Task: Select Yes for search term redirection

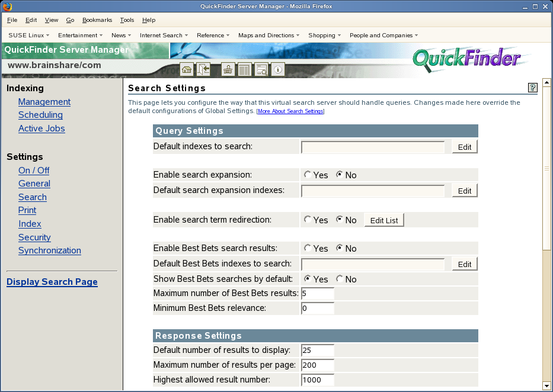Action: coord(308,220)
